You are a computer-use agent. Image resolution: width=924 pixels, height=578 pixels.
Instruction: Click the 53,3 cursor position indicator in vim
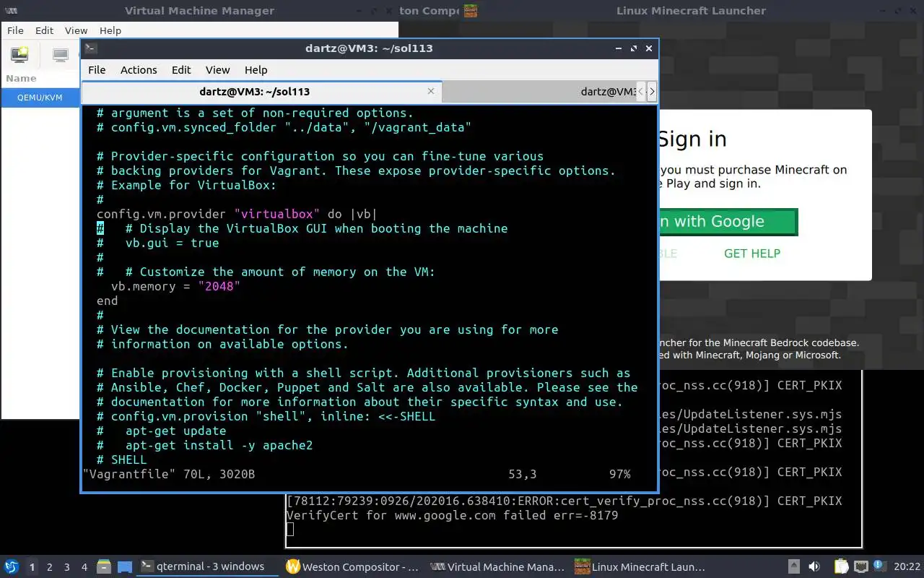(x=523, y=474)
